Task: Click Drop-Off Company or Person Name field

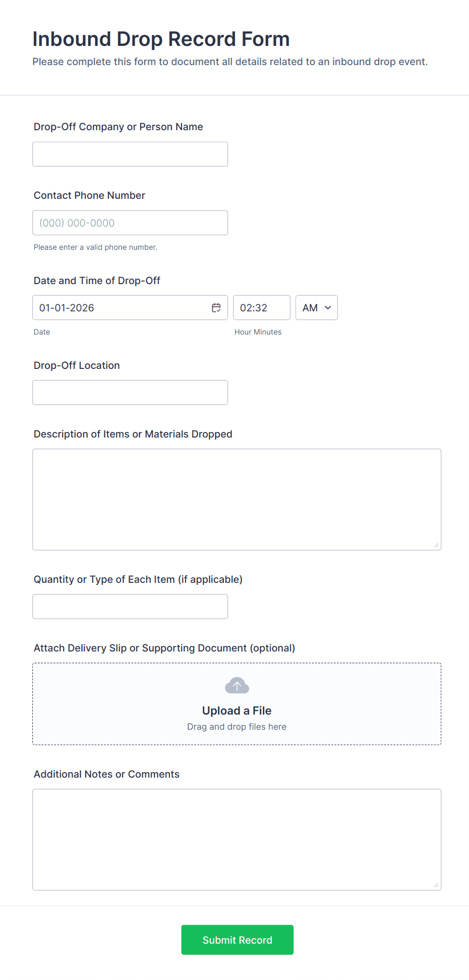Action: pos(130,154)
